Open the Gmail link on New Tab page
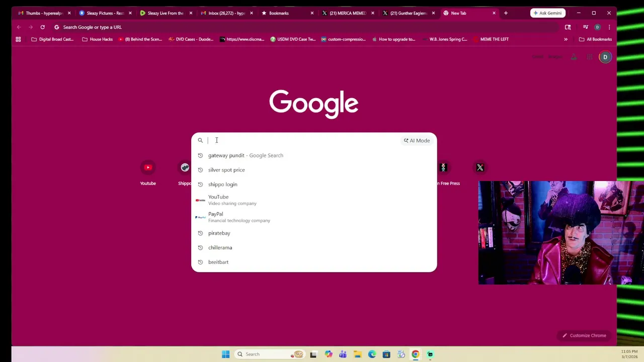Viewport: 644px width, 362px height. [x=538, y=57]
